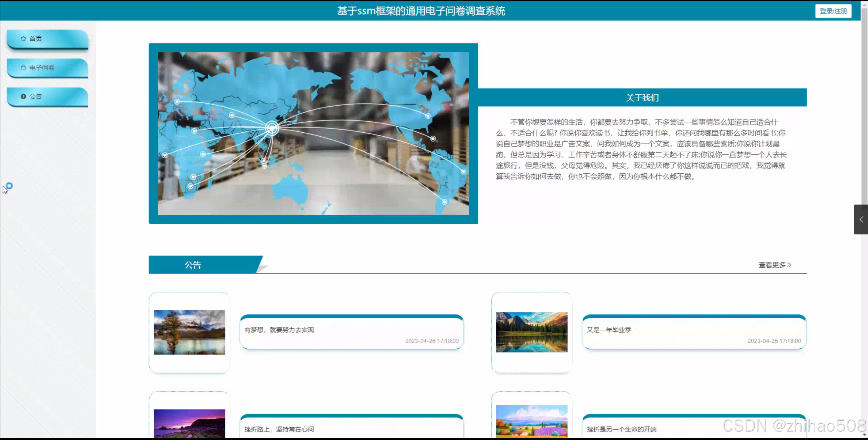Open announcement 有梦想，就要努力去实现
The width and height of the screenshot is (868, 440).
coord(279,330)
